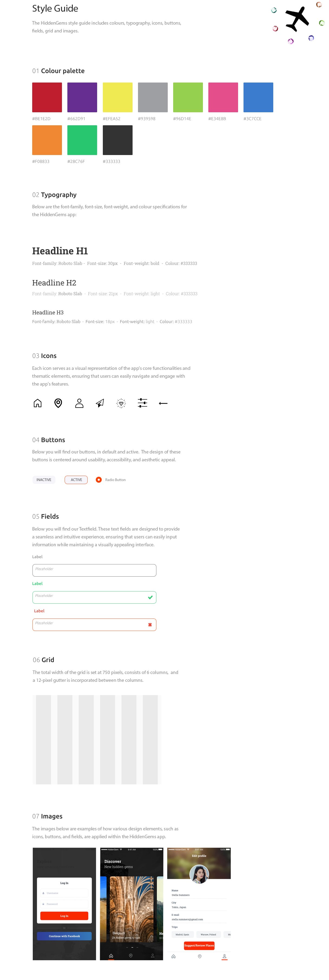Click the paper plane icon
329x980 pixels.
tap(100, 403)
